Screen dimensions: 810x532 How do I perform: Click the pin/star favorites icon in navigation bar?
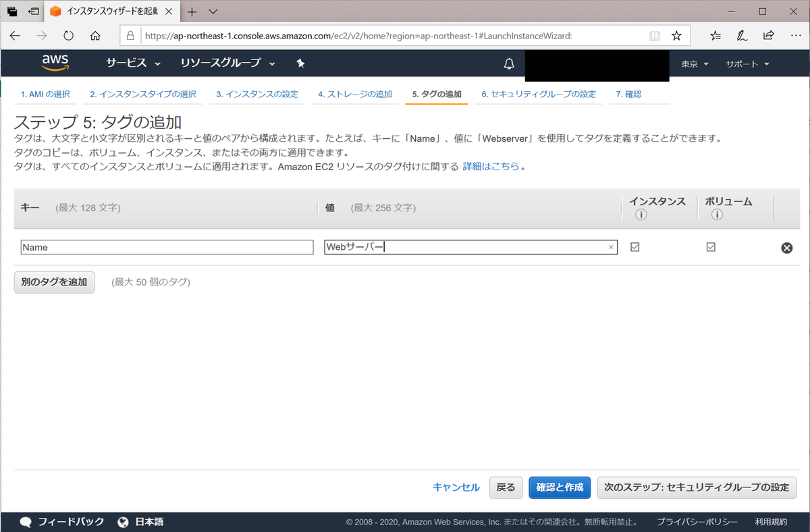pyautogui.click(x=300, y=63)
